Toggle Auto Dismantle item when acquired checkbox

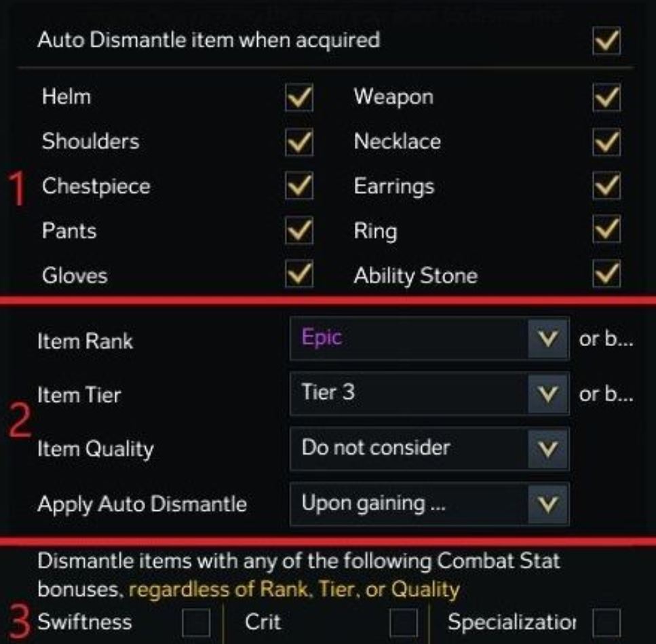coord(605,41)
